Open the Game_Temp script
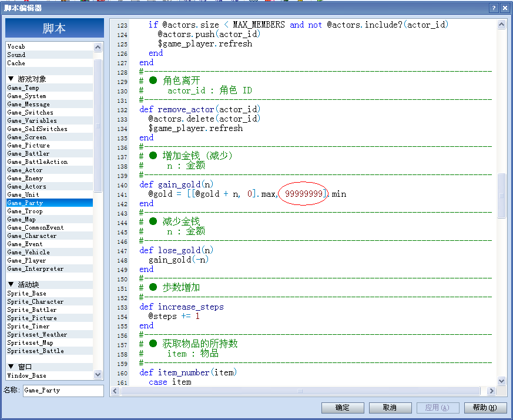Screen dimensions: 513x420 (50, 88)
